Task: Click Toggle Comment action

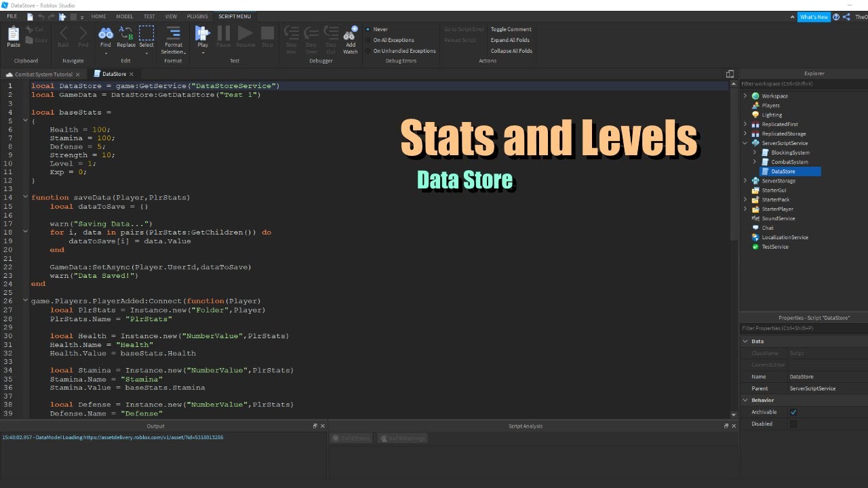Action: (511, 30)
